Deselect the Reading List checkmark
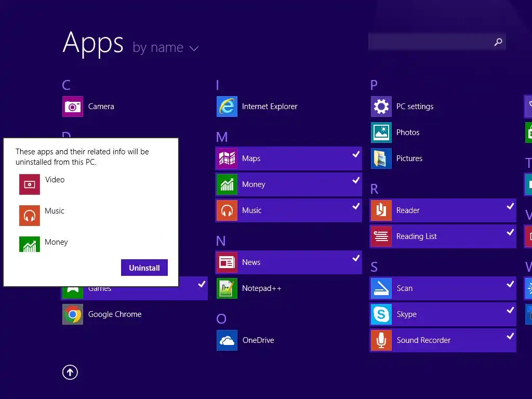Screen dimensions: 532x399 click(510, 232)
